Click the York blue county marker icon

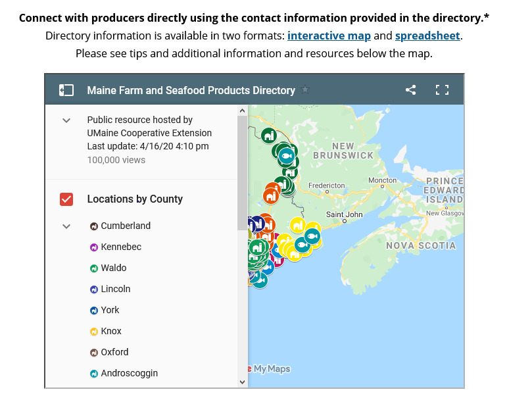tap(94, 311)
